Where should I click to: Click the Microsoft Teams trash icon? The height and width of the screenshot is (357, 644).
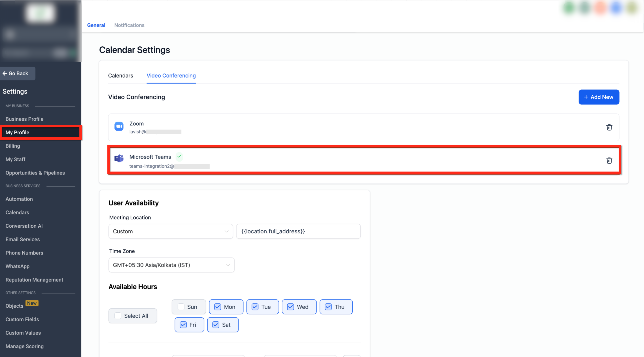609,161
